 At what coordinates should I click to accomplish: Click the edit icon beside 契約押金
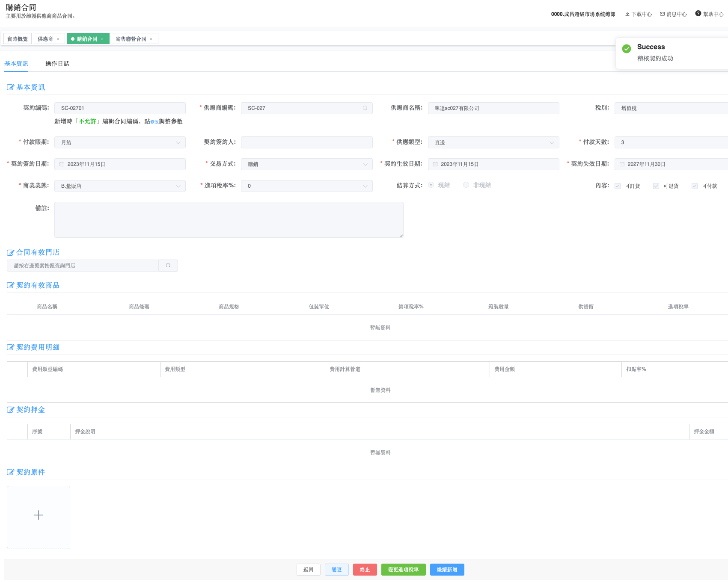[x=11, y=410]
